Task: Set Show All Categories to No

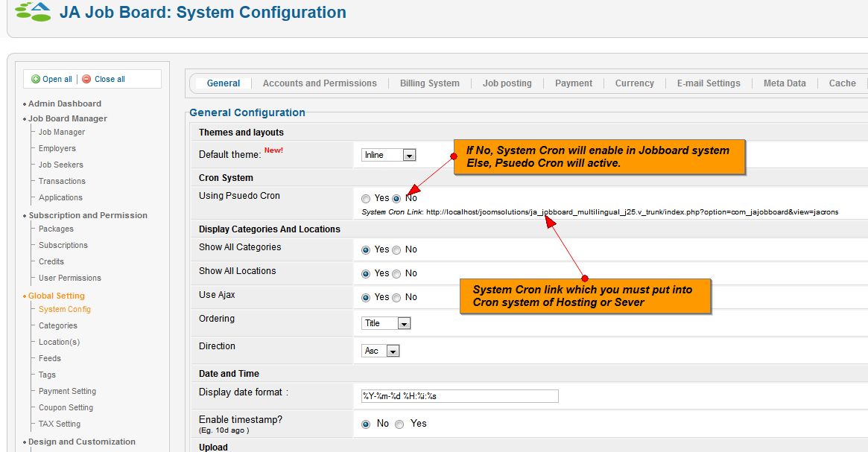Action: pyautogui.click(x=397, y=249)
